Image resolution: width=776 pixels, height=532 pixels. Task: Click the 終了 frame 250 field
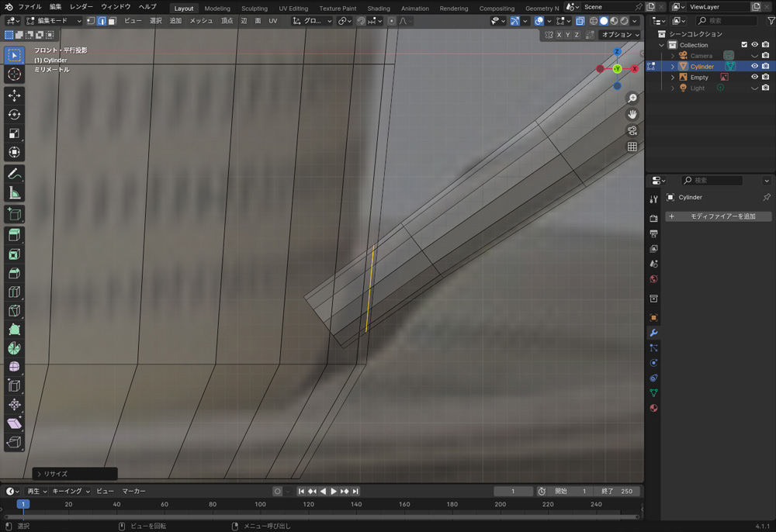(618, 491)
